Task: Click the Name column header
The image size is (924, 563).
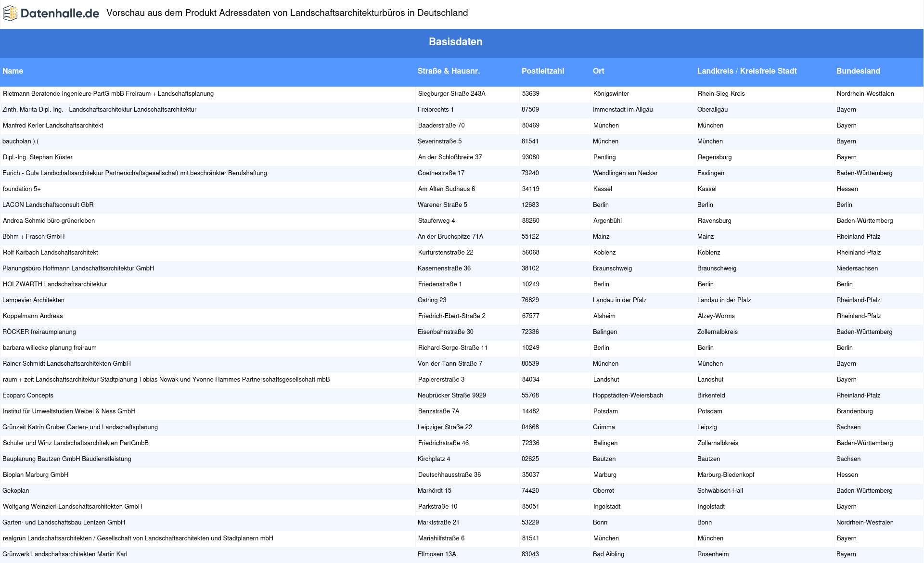Action: pos(13,71)
